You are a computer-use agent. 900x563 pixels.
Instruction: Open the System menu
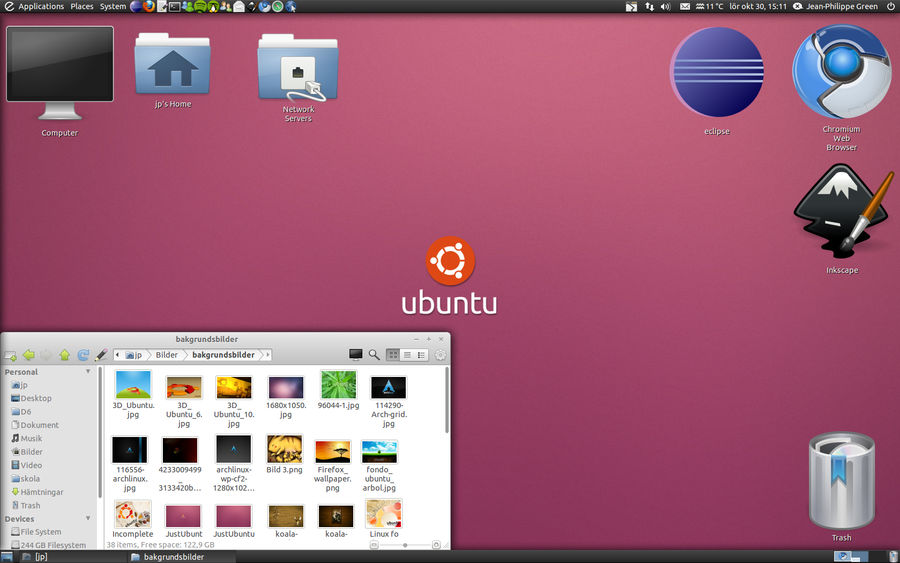[x=112, y=6]
